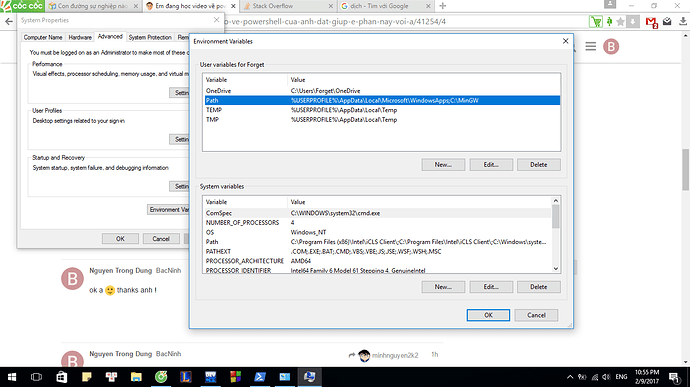690x387 pixels.
Task: Select the NUMBER_OF_PROCESSORS system variable
Action: coord(378,223)
